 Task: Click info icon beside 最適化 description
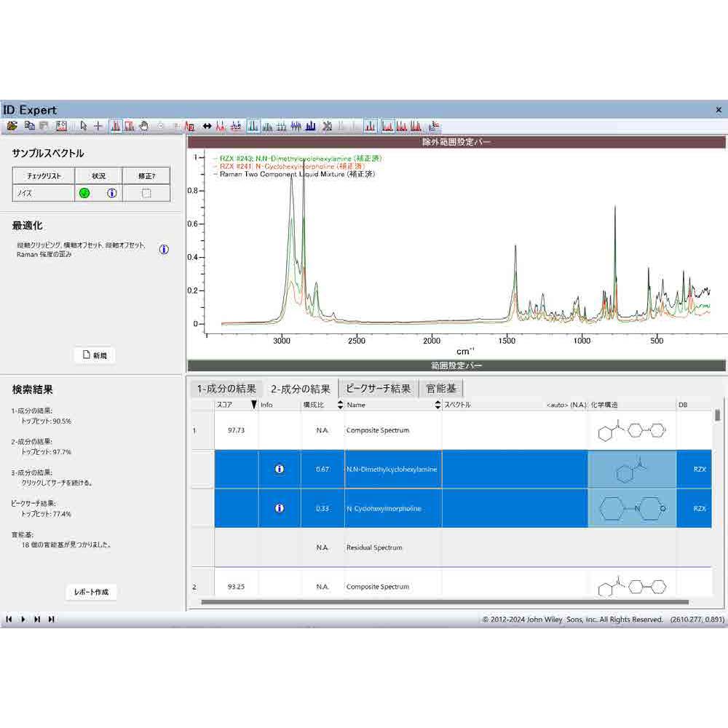(164, 249)
